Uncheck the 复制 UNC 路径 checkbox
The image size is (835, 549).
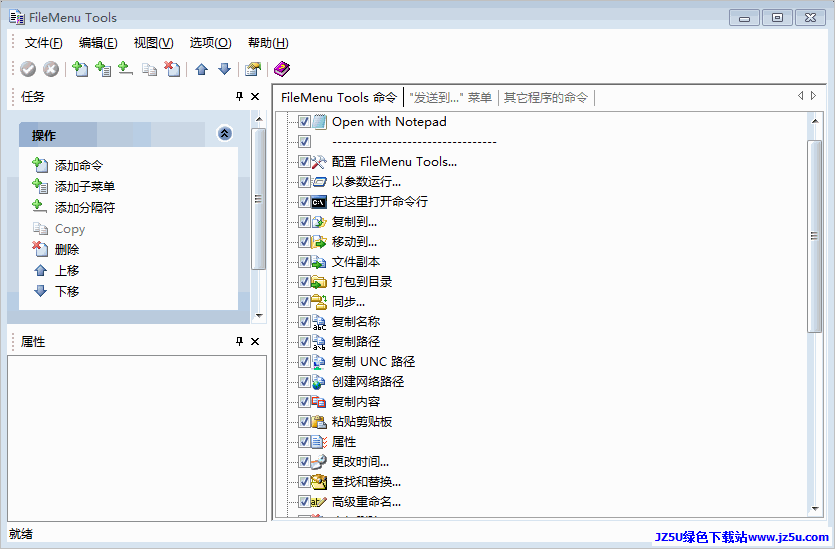(x=304, y=362)
